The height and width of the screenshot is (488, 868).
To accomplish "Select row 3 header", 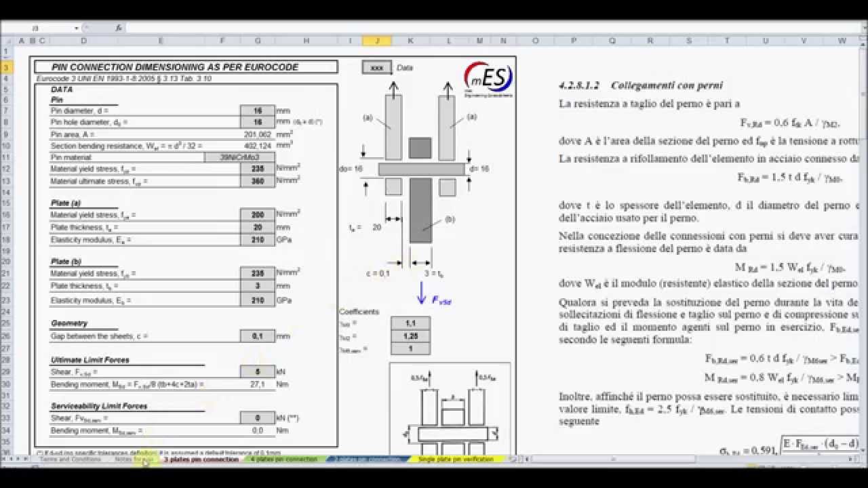I will (6, 68).
